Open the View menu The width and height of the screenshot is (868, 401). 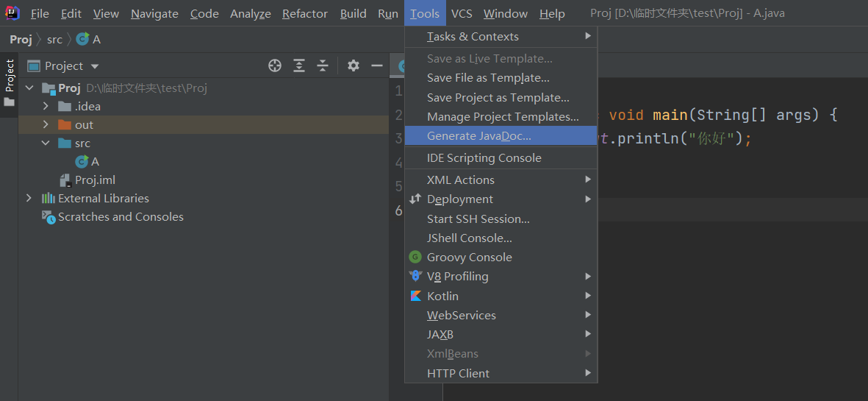point(106,13)
